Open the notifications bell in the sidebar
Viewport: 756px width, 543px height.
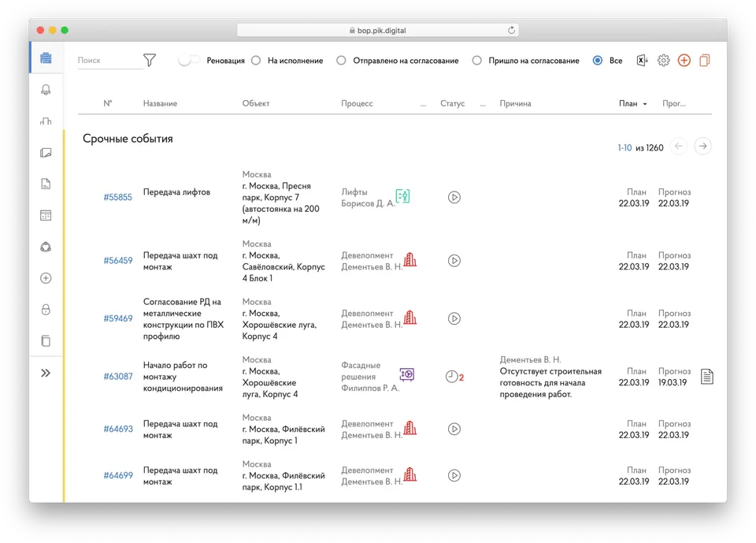(45, 89)
